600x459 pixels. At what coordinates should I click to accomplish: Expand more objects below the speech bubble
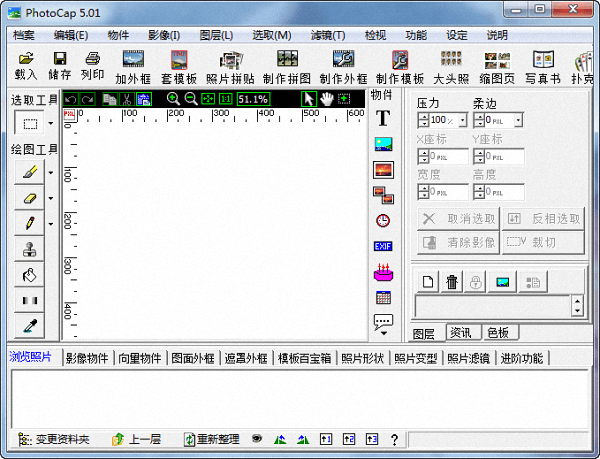[383, 334]
